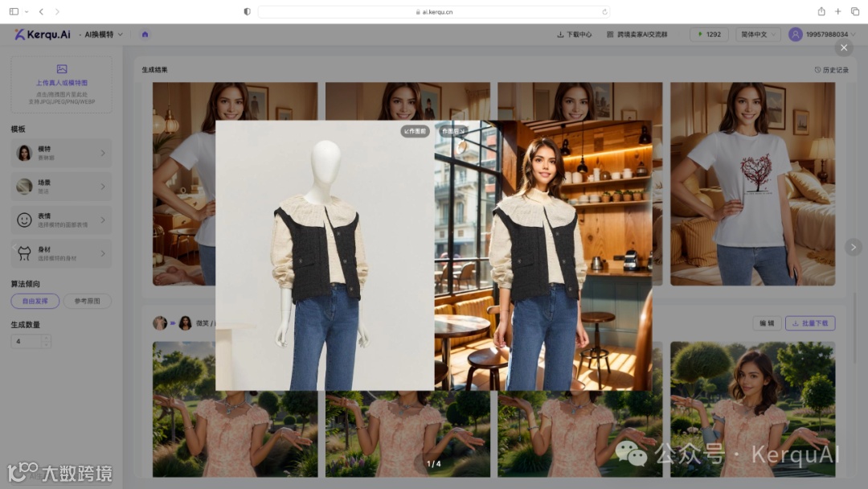Click the 生成数量 stepper arrows
This screenshot has height=489, width=868.
pos(46,341)
